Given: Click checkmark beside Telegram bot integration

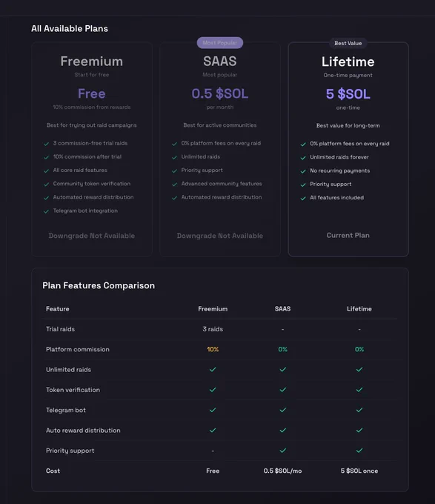Looking at the screenshot, I should pyautogui.click(x=46, y=211).
